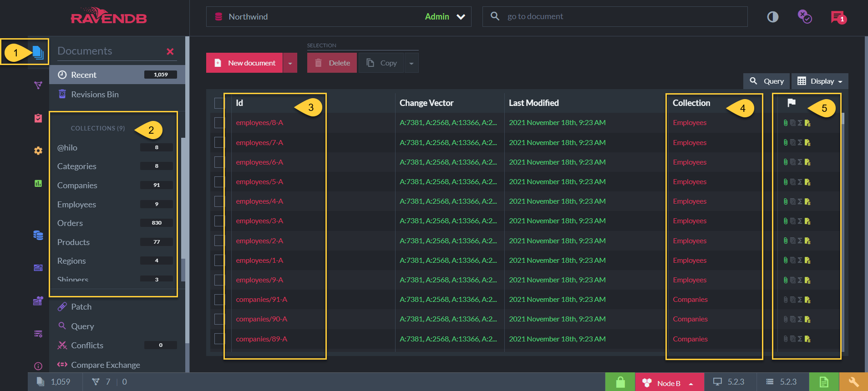Viewport: 868px width, 391px height.
Task: Open the Northwind database selector dropdown
Action: coord(339,16)
